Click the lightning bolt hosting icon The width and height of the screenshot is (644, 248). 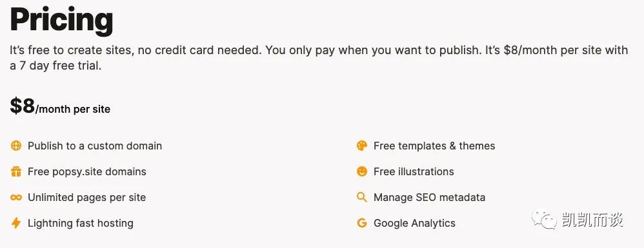tap(16, 223)
